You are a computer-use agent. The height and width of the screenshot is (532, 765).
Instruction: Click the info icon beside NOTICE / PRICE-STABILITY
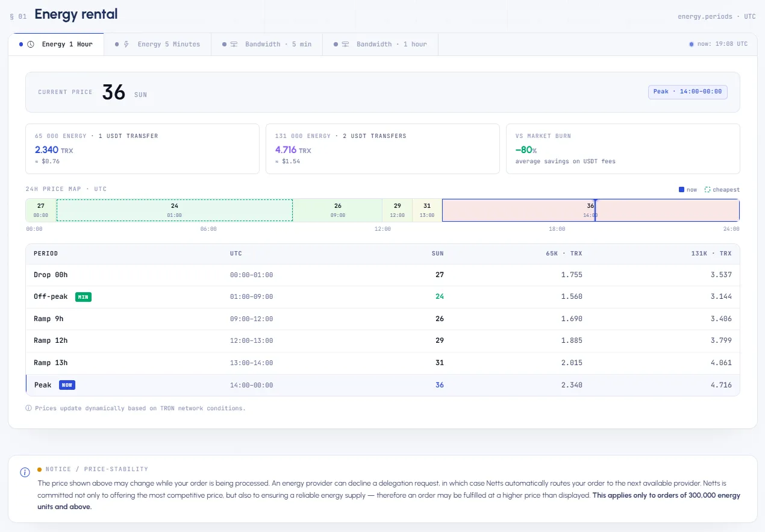[25, 472]
